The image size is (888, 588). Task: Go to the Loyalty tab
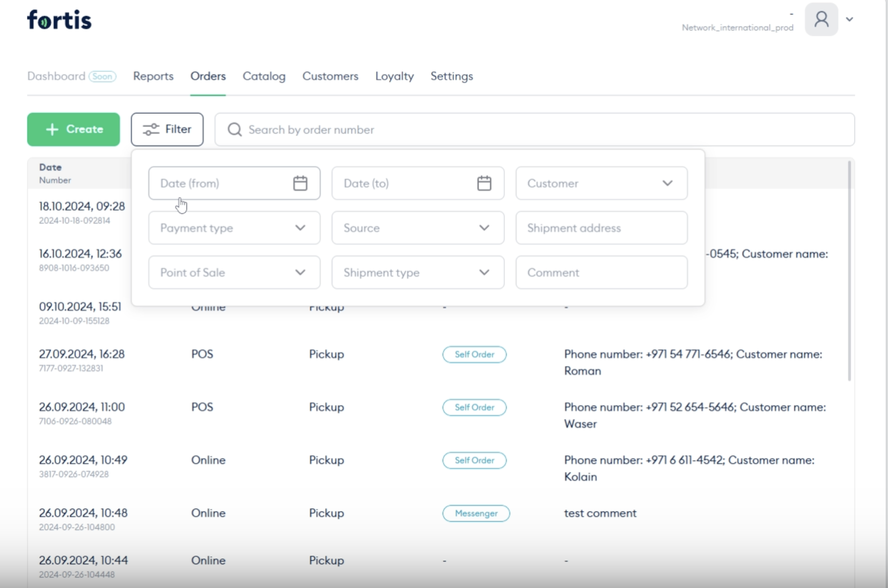(x=394, y=76)
